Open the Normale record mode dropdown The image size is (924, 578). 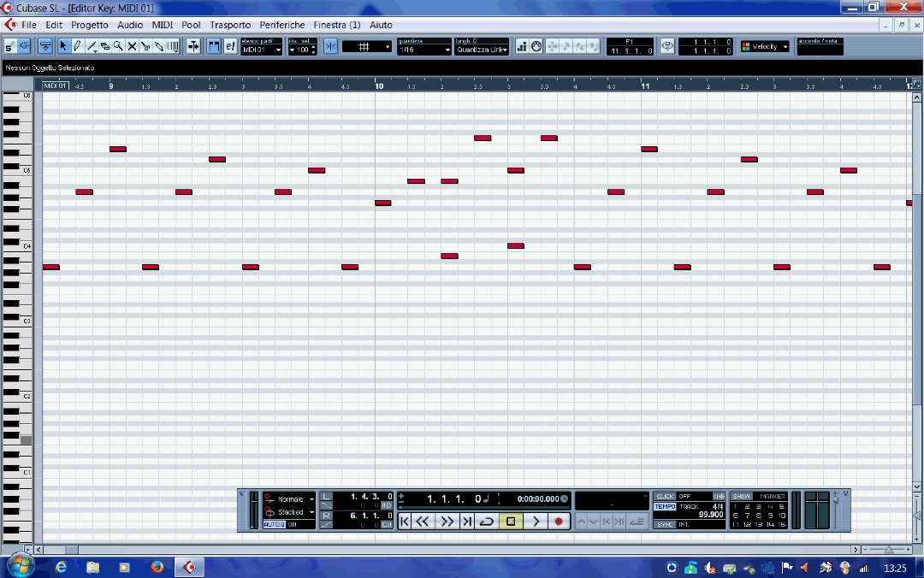point(289,499)
